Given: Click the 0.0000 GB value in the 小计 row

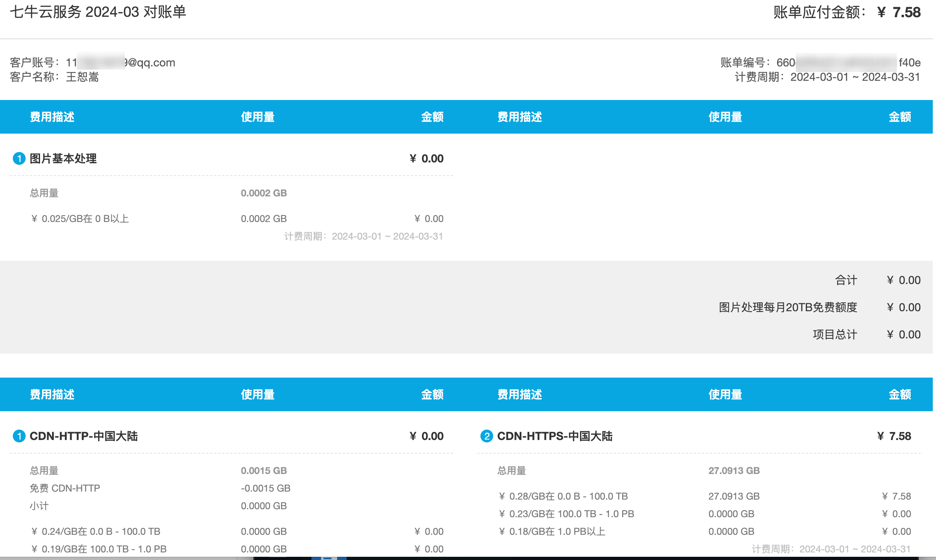Looking at the screenshot, I should (264, 506).
